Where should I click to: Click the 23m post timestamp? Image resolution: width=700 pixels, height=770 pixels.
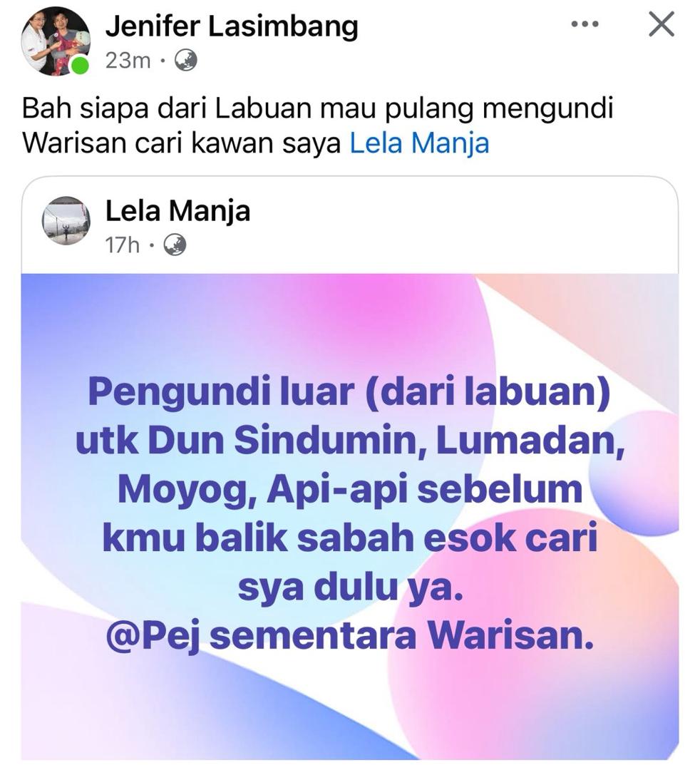pos(128,61)
